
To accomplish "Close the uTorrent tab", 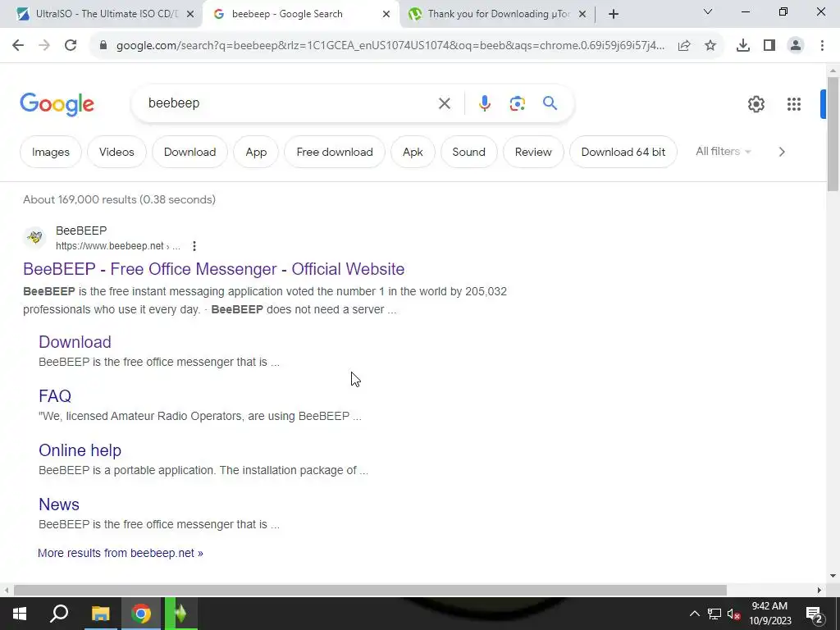I will (x=583, y=15).
